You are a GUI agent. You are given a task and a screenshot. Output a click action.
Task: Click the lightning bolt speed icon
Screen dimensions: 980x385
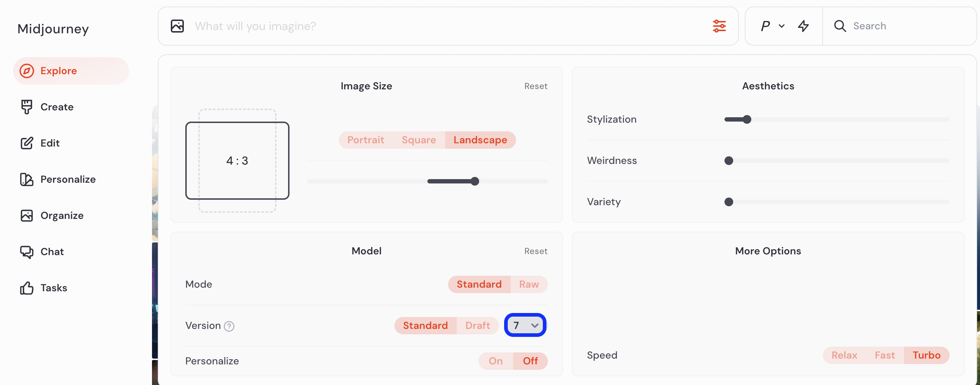coord(803,26)
